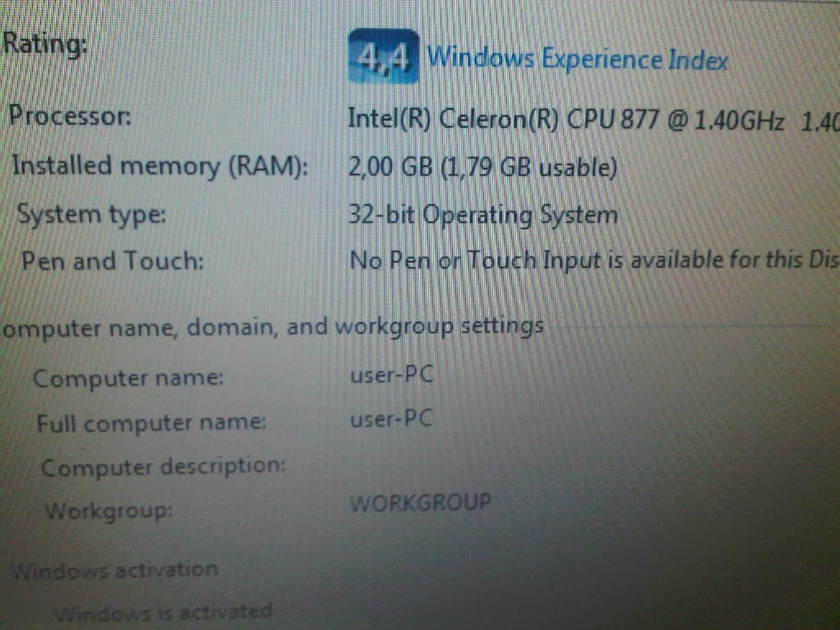Click the 4,4 rating score badge
840x630 pixels.
(x=383, y=57)
